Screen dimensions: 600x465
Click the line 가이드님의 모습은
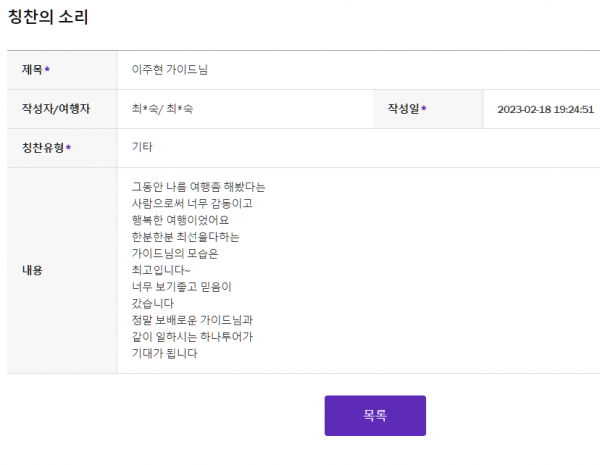pos(175,253)
